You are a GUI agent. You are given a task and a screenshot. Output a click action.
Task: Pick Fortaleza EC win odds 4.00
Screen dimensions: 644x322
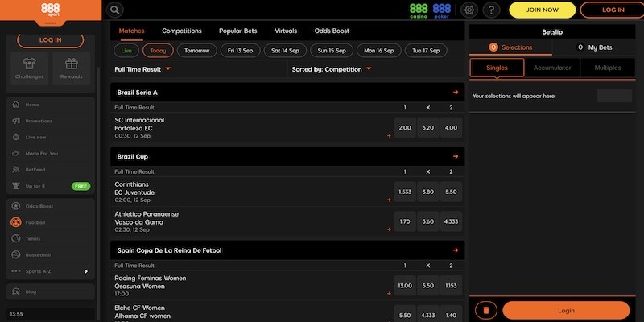(x=451, y=128)
